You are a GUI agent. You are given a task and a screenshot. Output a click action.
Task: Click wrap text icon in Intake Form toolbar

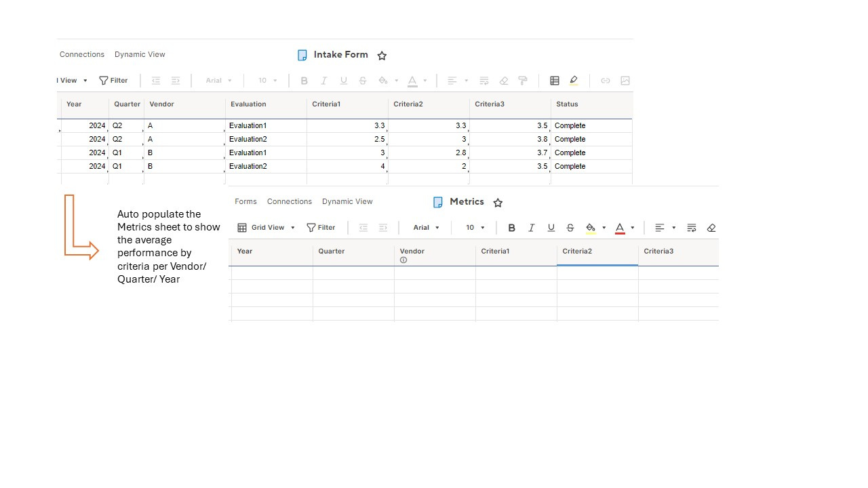(484, 81)
